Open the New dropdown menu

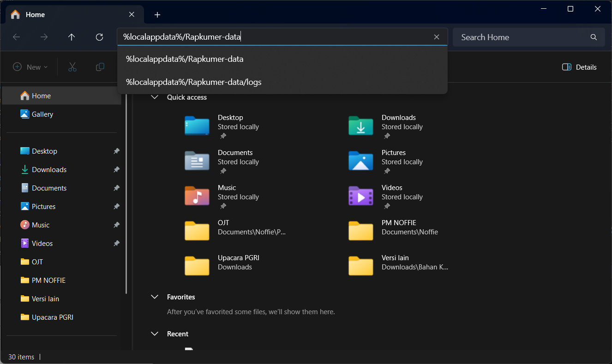30,67
